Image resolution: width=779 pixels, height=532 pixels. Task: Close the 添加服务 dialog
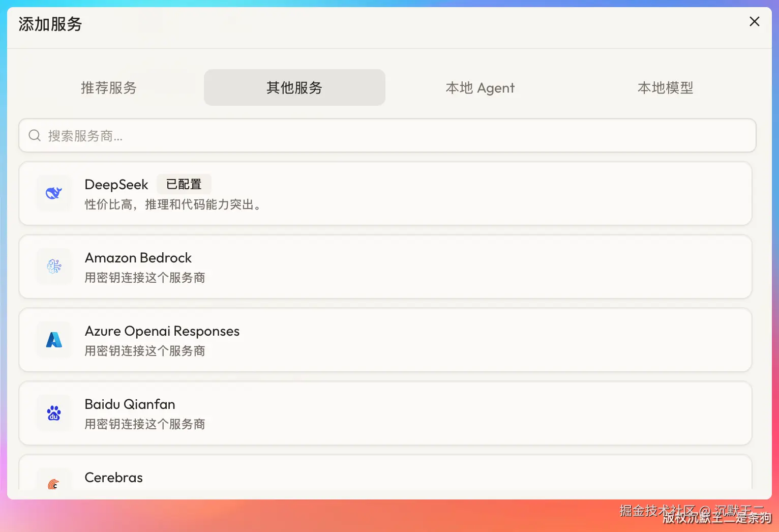[755, 21]
